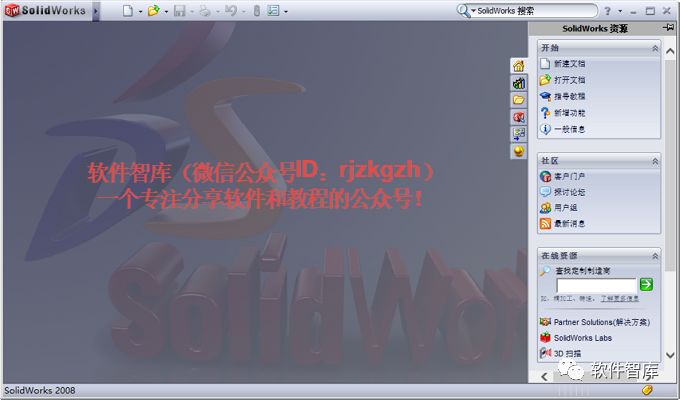Click the Open file folder toolbar icon
The height and width of the screenshot is (400, 680).
(x=153, y=11)
